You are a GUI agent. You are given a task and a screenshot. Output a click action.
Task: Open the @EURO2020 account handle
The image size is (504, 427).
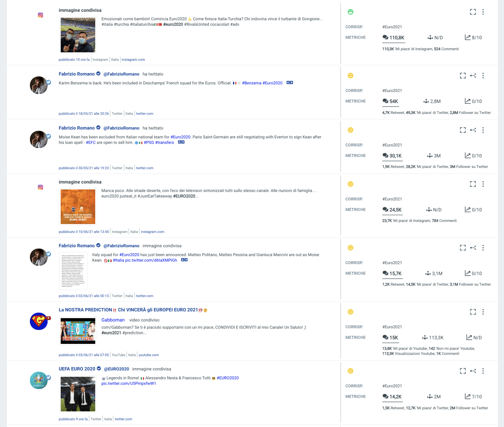click(117, 369)
